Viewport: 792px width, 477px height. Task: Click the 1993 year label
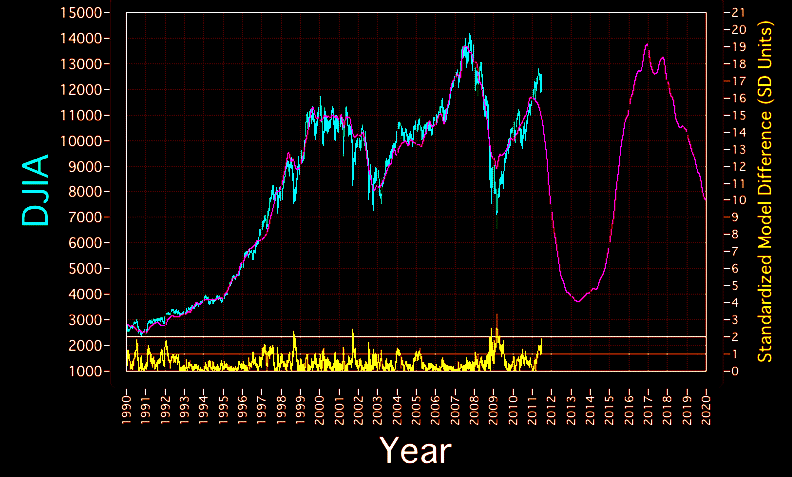pyautogui.click(x=184, y=409)
